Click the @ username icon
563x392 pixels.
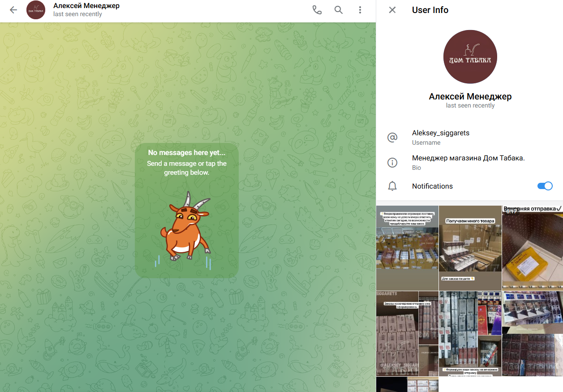point(392,138)
